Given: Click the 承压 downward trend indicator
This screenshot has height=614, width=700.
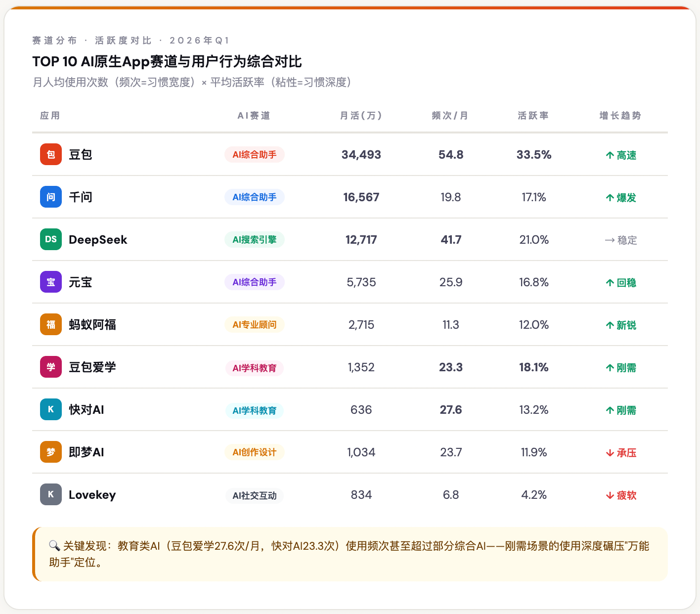Looking at the screenshot, I should click(621, 453).
